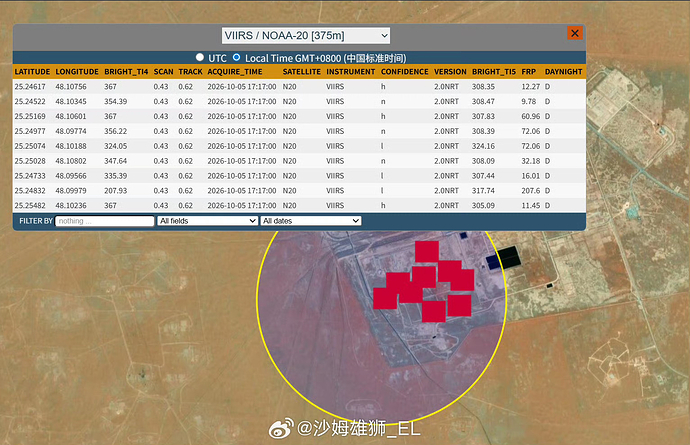Close the fire data popup panel
690x445 pixels.
click(575, 33)
